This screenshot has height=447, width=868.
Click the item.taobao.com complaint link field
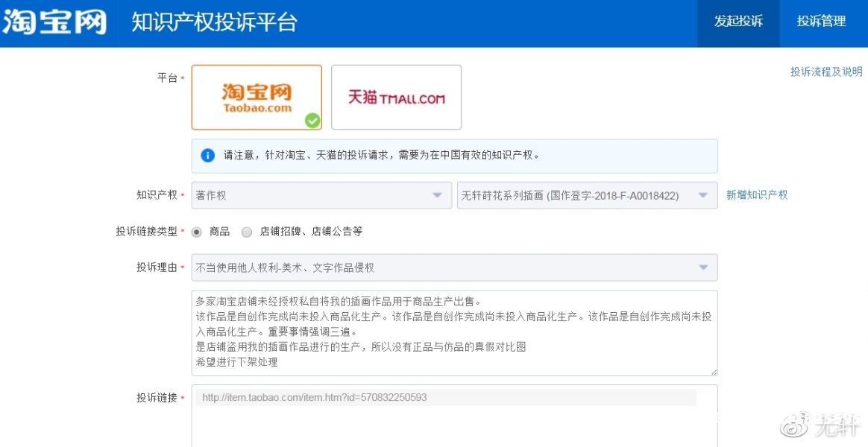point(446,397)
